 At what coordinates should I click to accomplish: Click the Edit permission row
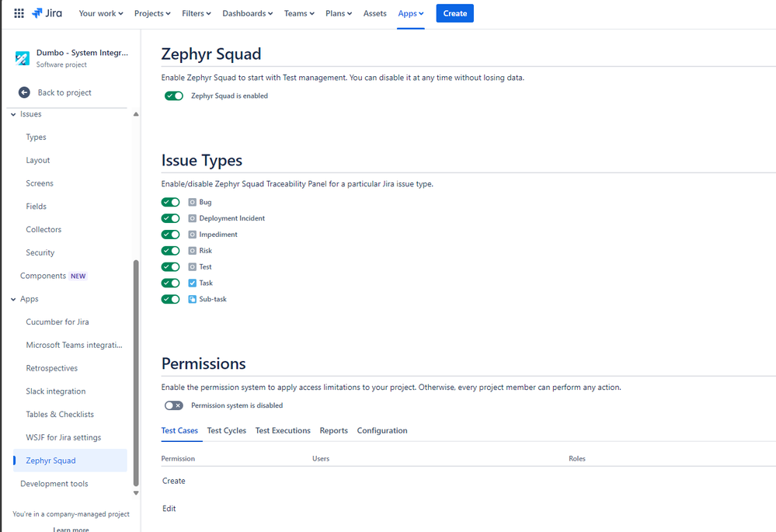pyautogui.click(x=169, y=509)
